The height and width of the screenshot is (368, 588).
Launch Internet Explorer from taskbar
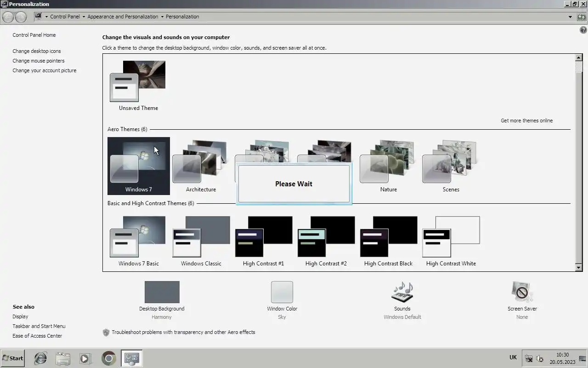click(x=40, y=358)
